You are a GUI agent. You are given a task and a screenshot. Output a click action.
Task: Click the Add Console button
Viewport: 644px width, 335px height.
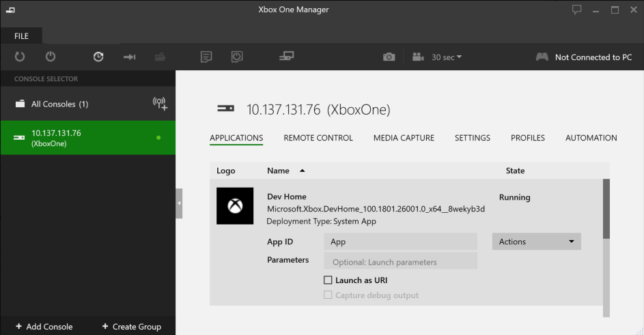(44, 327)
